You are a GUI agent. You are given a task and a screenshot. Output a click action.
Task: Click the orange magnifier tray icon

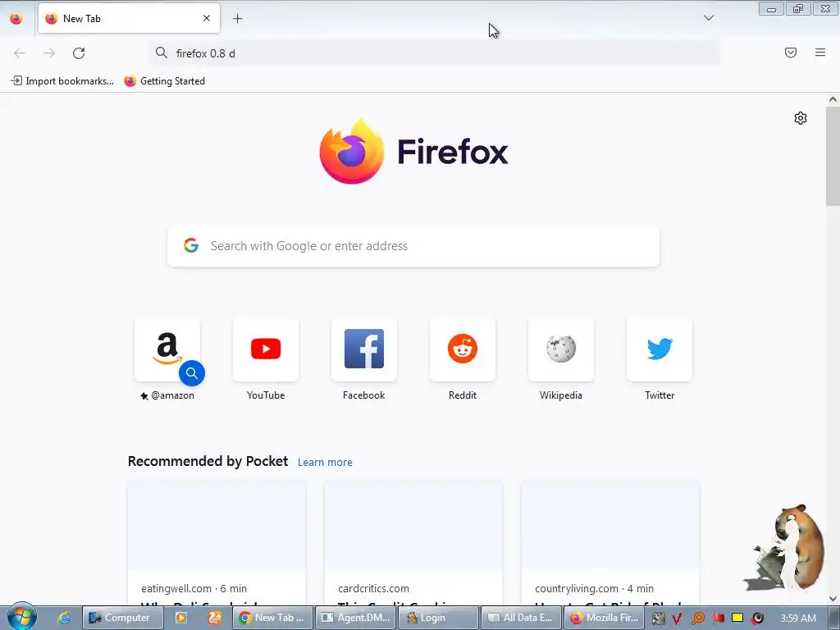click(x=697, y=619)
